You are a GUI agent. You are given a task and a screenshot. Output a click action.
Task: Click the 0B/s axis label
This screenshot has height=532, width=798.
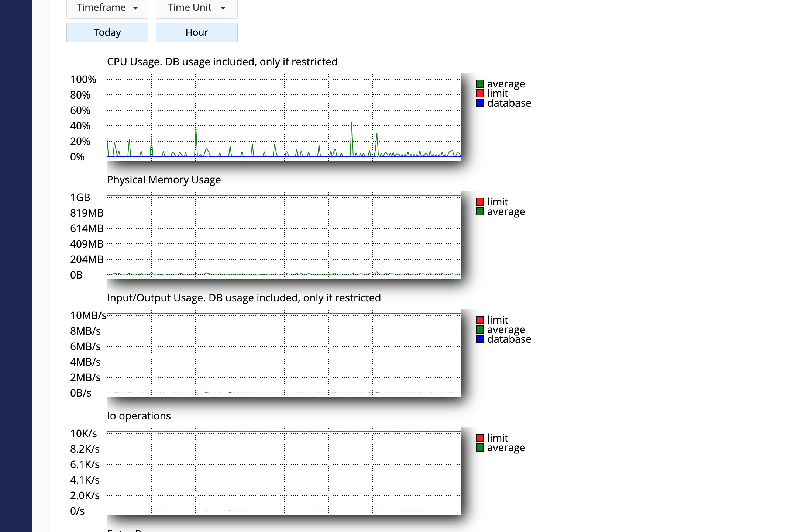click(x=81, y=393)
